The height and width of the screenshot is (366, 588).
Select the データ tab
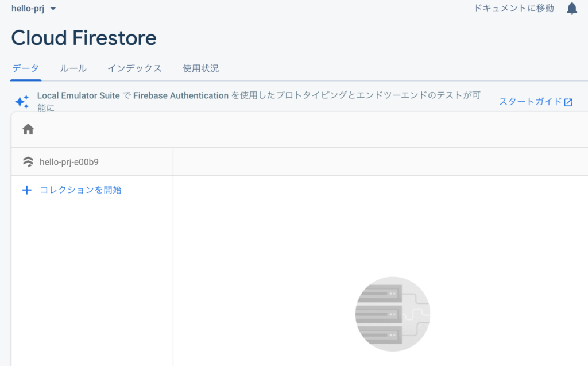pyautogui.click(x=25, y=68)
